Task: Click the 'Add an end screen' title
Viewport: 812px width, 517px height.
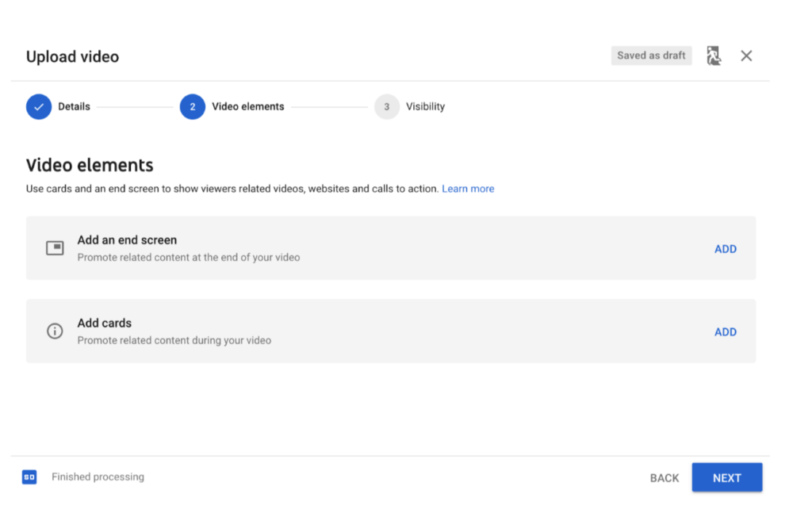Action: [127, 240]
